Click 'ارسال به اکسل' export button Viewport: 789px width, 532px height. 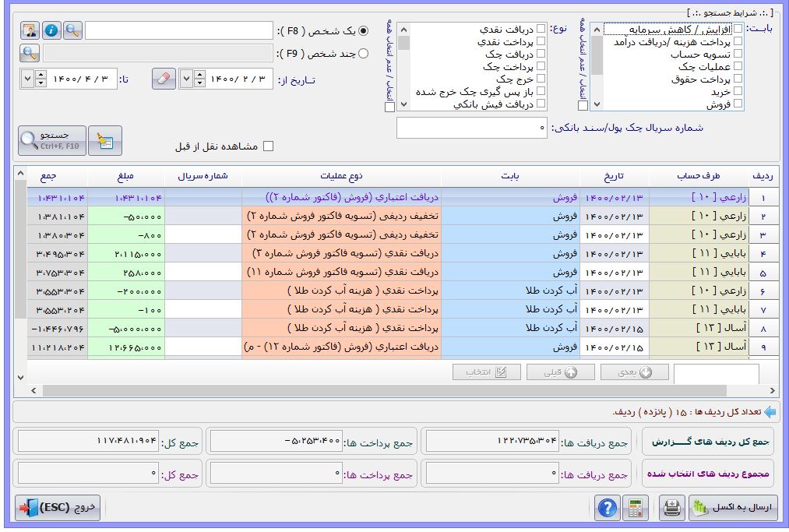pyautogui.click(x=734, y=508)
